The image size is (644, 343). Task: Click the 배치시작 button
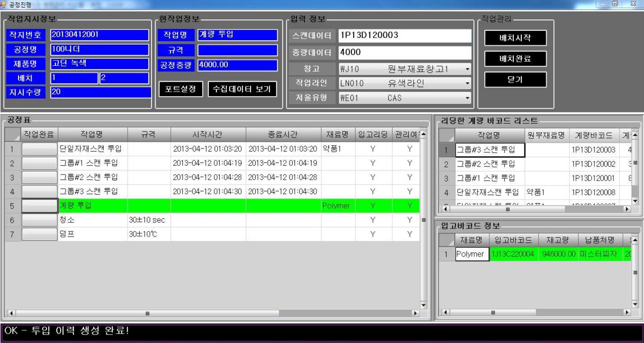pyautogui.click(x=515, y=38)
